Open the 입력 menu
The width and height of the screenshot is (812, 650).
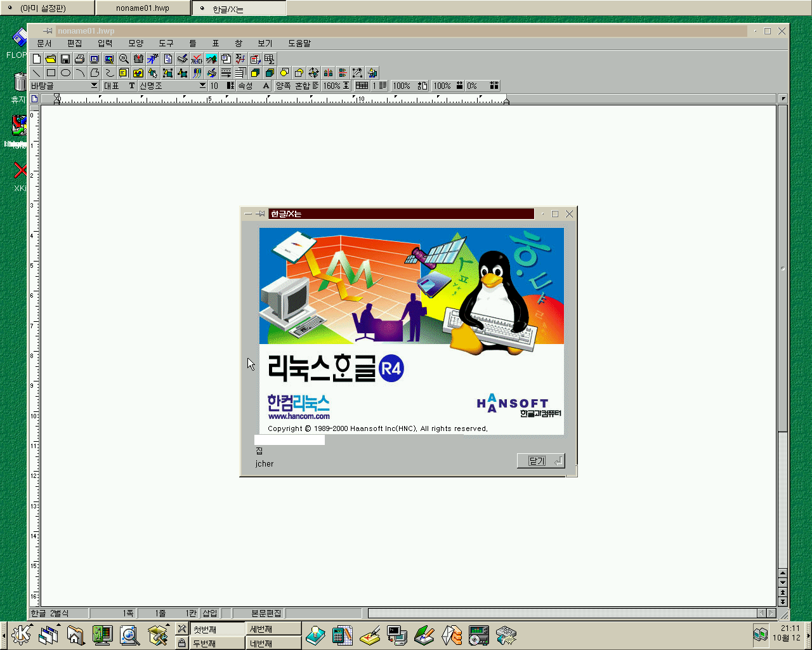click(105, 43)
